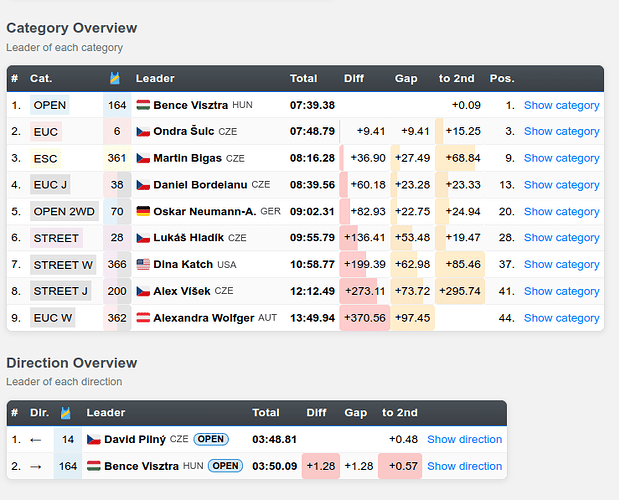The image size is (619, 500).
Task: Show category for EUC W row
Action: 561,318
